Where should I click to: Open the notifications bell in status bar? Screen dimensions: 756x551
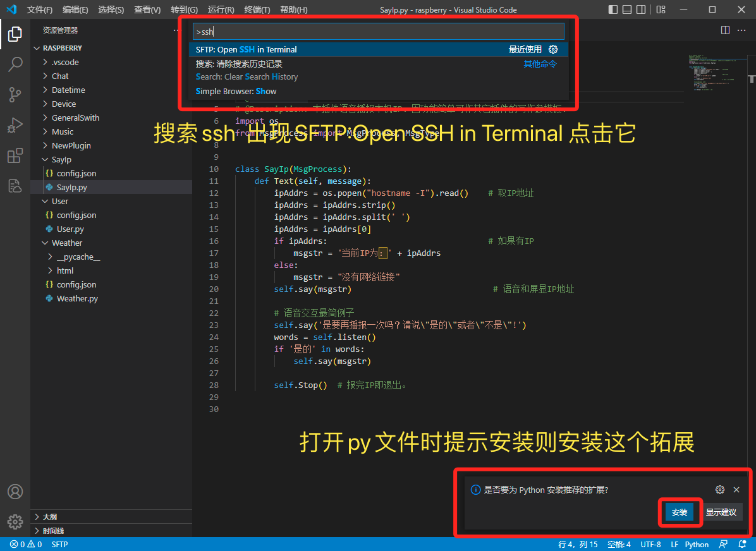[743, 544]
